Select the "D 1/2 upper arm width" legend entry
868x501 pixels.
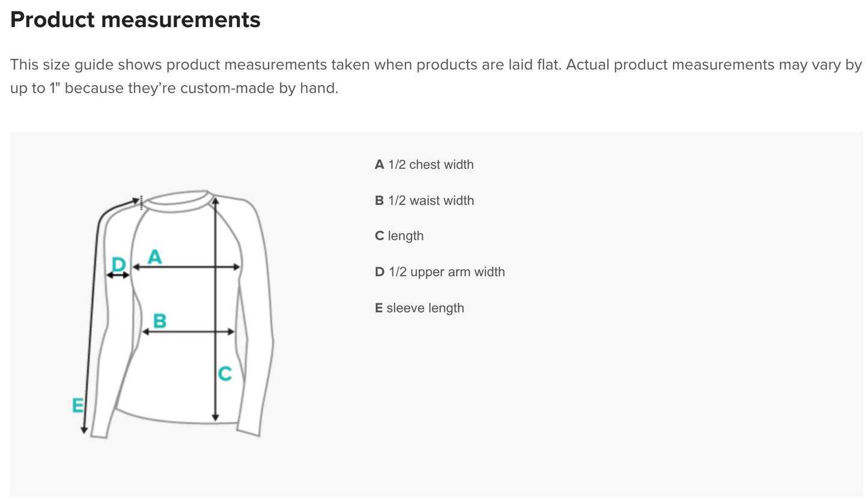440,272
